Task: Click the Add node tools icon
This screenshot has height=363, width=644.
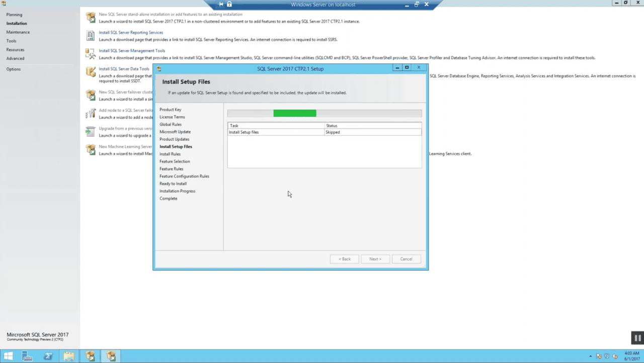Action: click(x=91, y=113)
